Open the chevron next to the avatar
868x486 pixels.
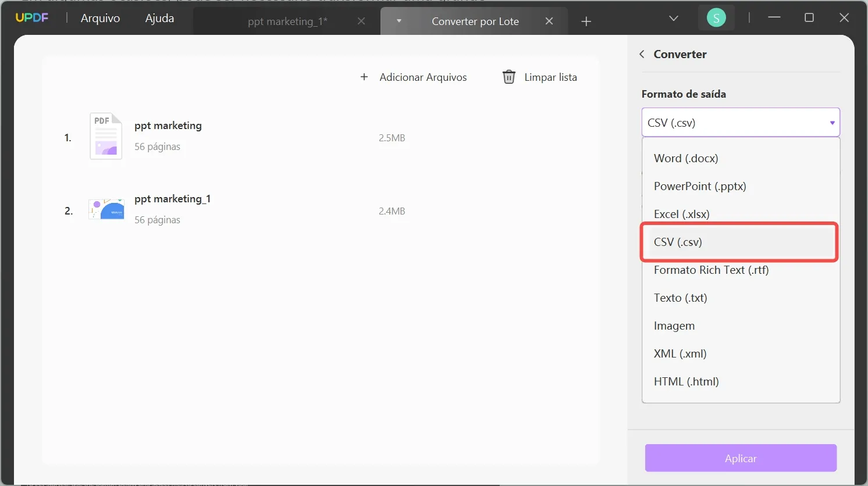click(673, 18)
